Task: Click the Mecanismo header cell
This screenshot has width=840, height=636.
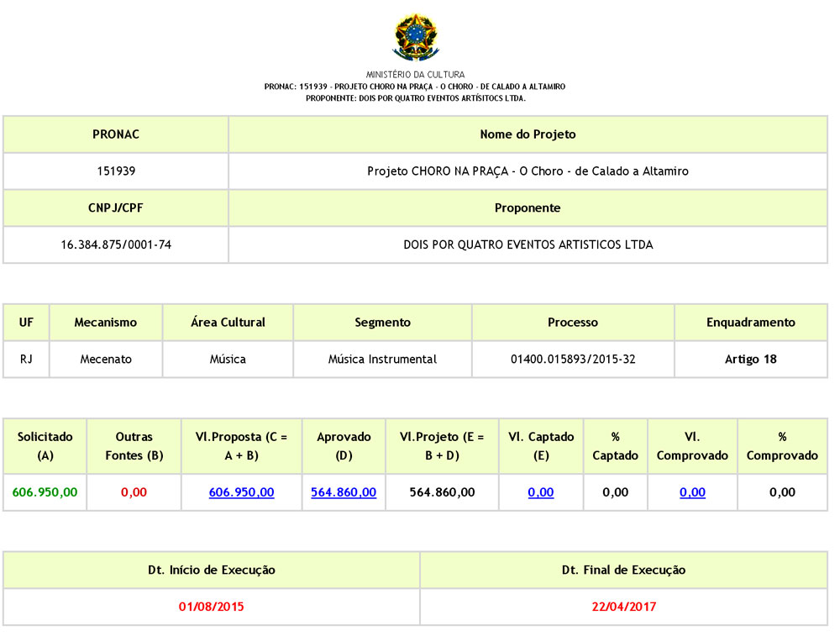Action: (106, 323)
